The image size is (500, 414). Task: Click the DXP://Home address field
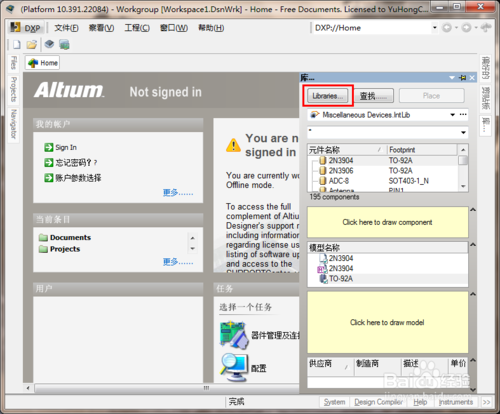[372, 28]
